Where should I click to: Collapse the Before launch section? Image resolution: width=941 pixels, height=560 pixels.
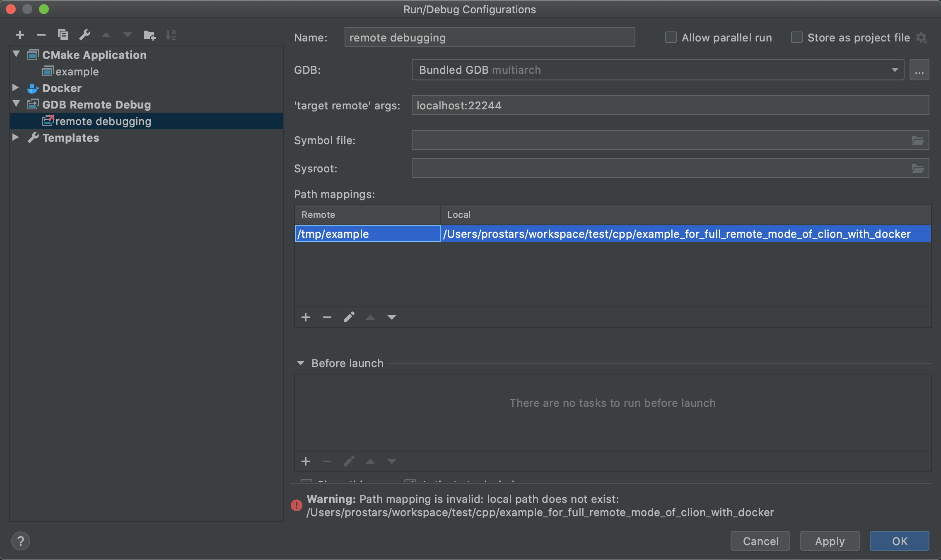click(301, 363)
